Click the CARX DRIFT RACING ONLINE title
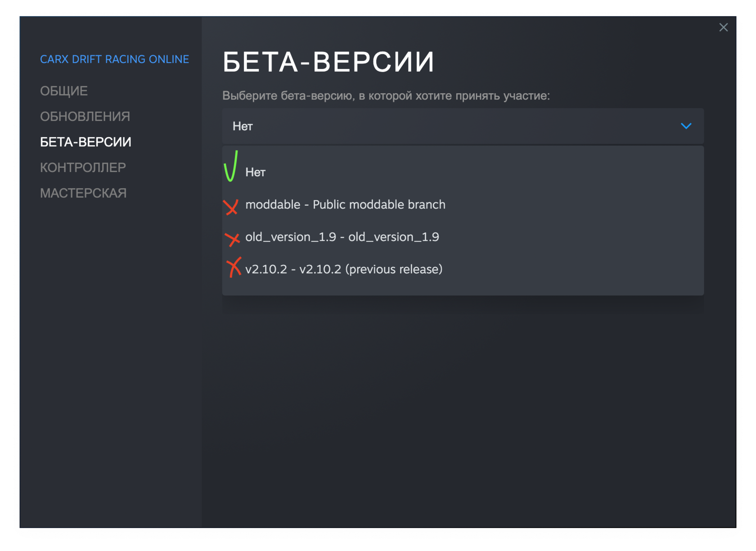The height and width of the screenshot is (551, 756). [114, 59]
